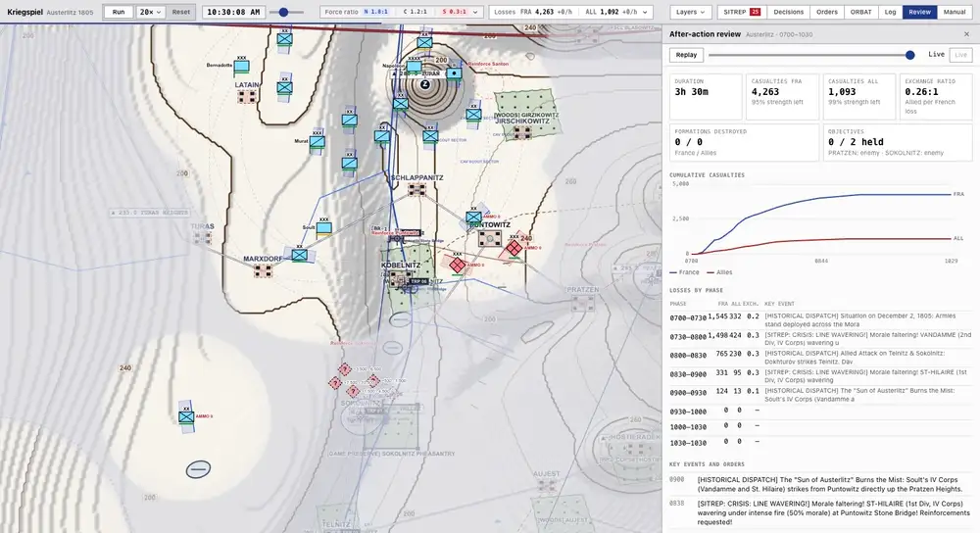This screenshot has height=533, width=980.
Task: Click the Replay button
Action: 686,55
